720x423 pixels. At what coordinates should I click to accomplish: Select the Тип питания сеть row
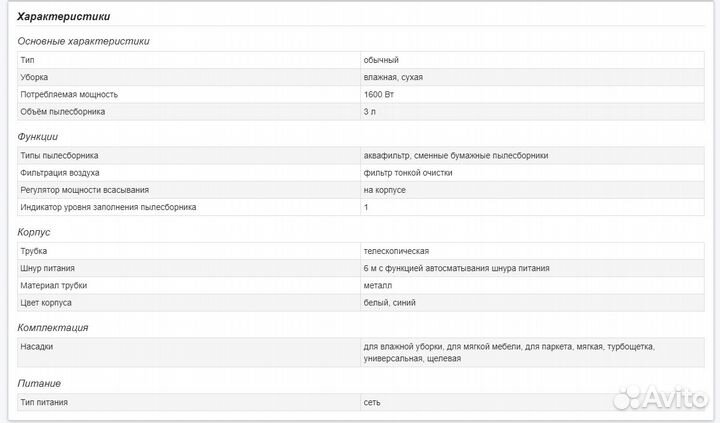click(360, 402)
